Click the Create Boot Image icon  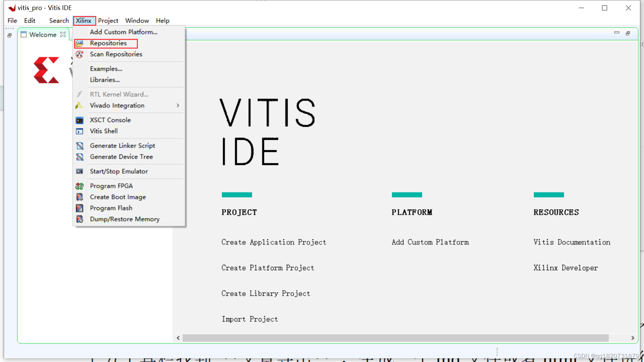(x=79, y=197)
